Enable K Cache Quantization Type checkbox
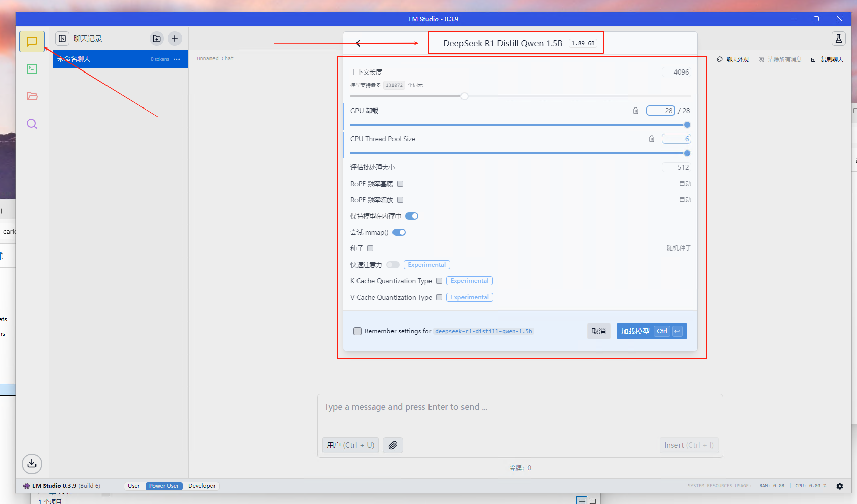This screenshot has height=504, width=857. (439, 281)
